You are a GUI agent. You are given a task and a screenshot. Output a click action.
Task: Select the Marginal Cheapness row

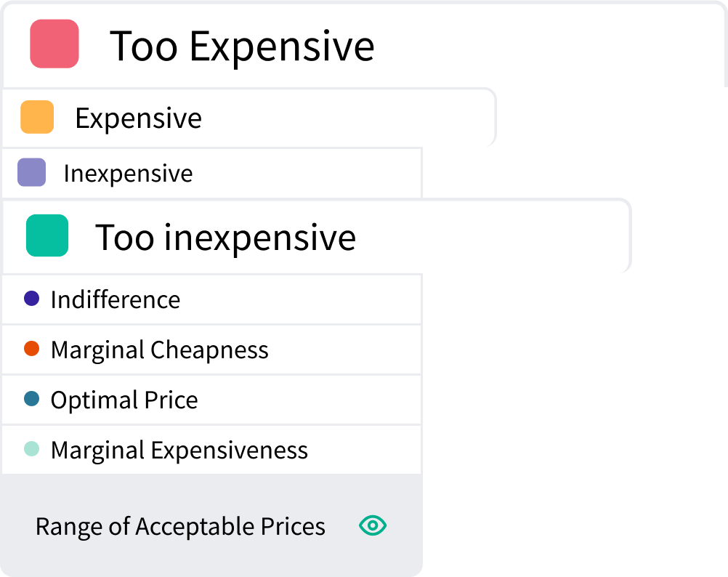pyautogui.click(x=211, y=350)
